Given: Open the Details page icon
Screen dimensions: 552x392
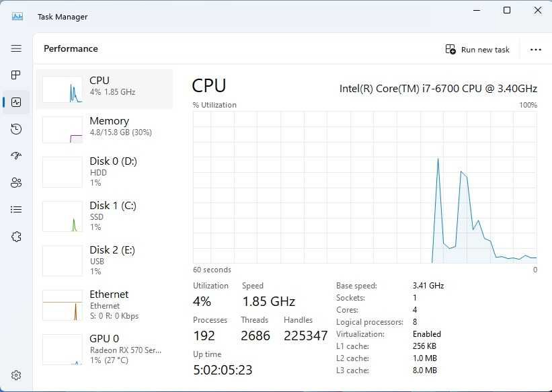Looking at the screenshot, I should (x=17, y=209).
